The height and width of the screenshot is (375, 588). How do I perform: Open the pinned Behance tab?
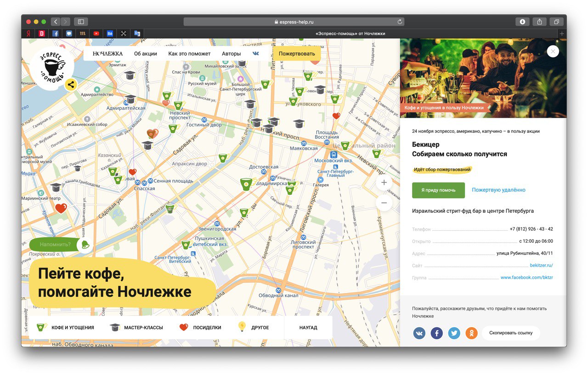point(110,34)
